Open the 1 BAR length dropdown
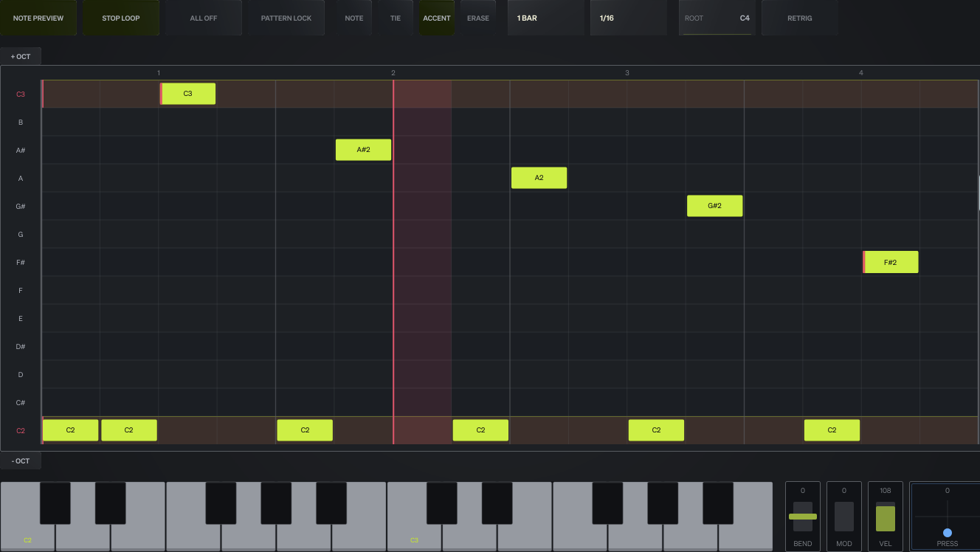 coord(546,18)
